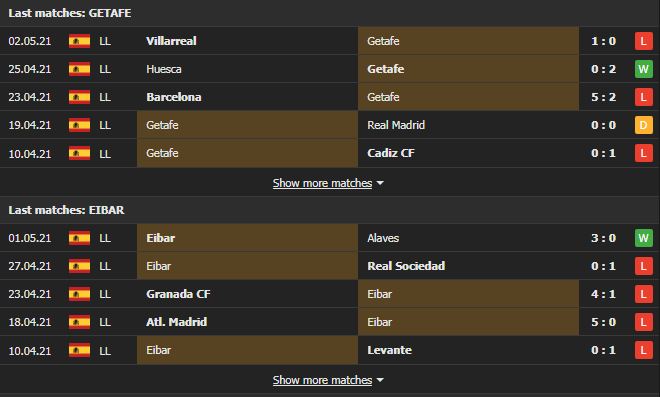This screenshot has height=397, width=660.
Task: Select the Atl. Madrid team name
Action: point(177,322)
